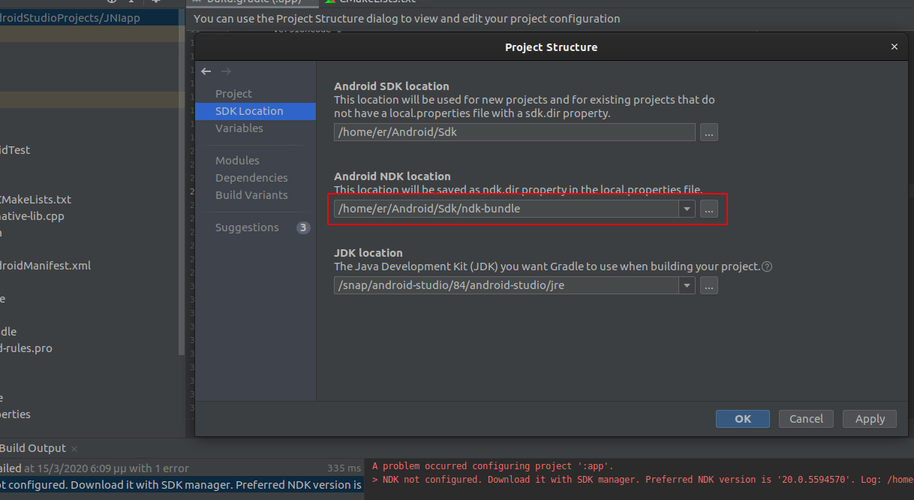914x500 pixels.
Task: Click the Android SDK location path field
Action: [x=514, y=132]
